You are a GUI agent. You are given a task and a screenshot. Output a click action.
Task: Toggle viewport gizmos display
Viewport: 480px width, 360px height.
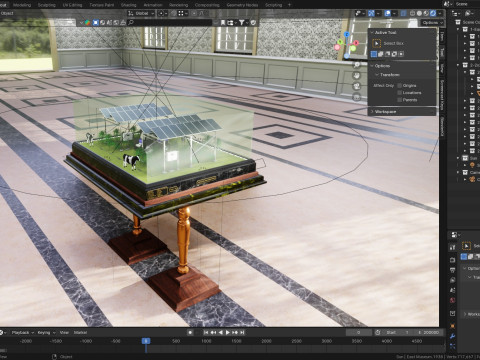[x=371, y=13]
